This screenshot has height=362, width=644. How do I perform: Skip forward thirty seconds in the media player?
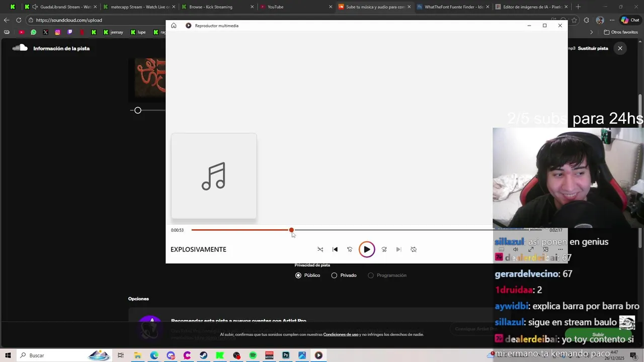tap(384, 249)
